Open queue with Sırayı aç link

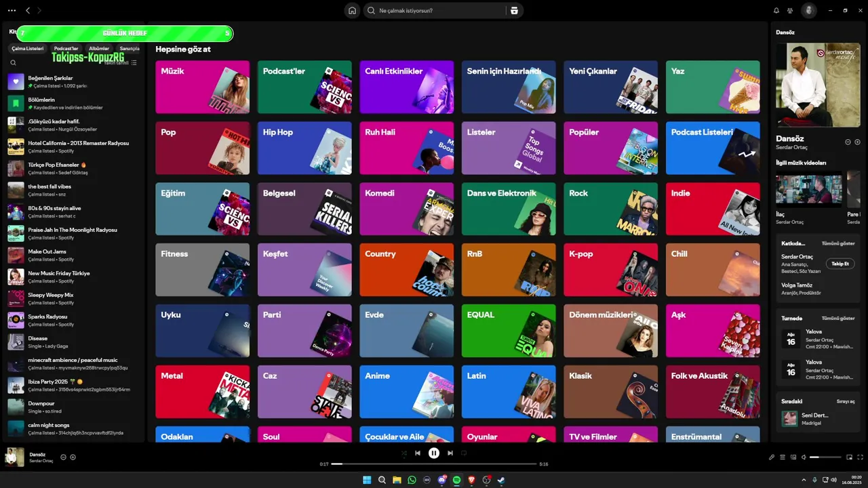point(846,401)
